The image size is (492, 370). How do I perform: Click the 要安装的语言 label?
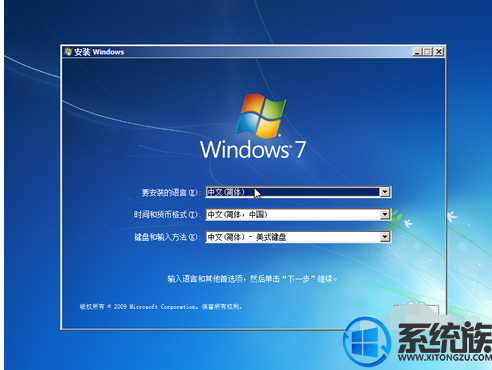171,193
